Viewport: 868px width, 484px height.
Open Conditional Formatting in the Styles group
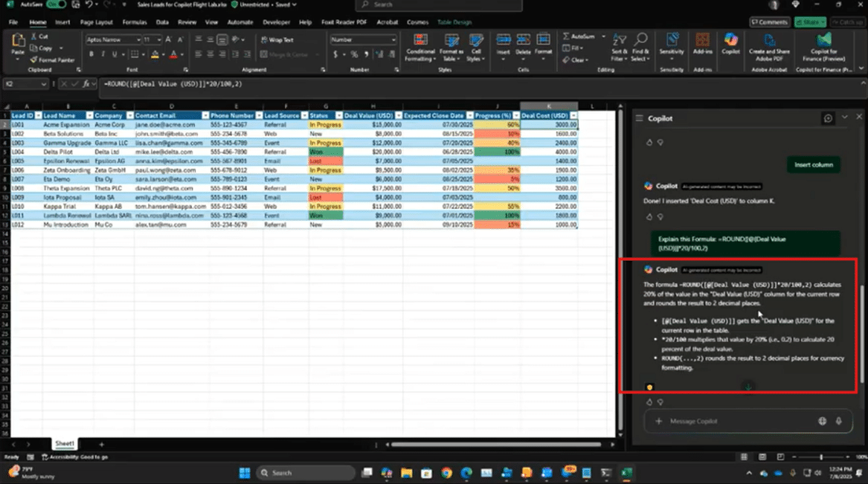pos(420,46)
